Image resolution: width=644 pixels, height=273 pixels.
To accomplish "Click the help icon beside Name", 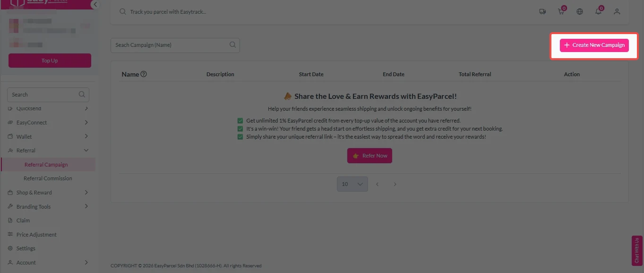I will tap(144, 74).
